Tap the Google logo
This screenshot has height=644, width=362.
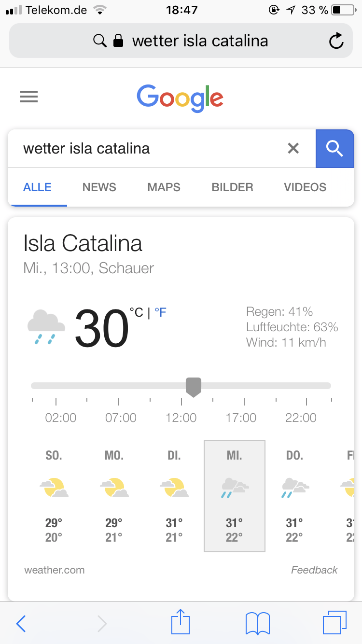[180, 98]
